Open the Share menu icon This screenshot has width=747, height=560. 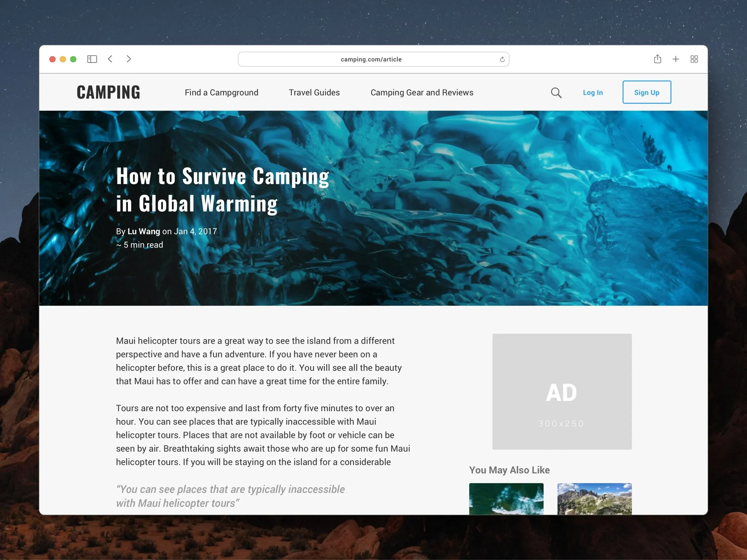[657, 59]
